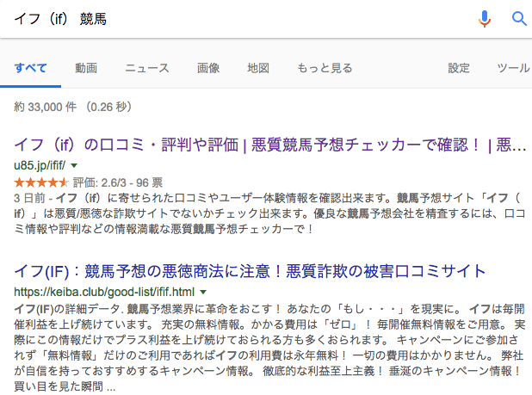The height and width of the screenshot is (395, 532).
Task: Click the voice search microphone icon
Action: pyautogui.click(x=485, y=19)
